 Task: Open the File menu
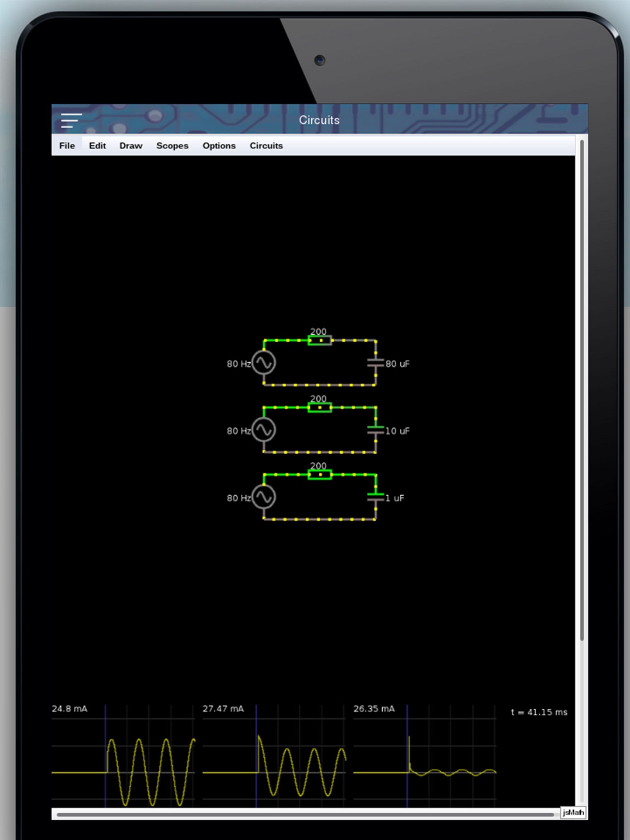(67, 146)
